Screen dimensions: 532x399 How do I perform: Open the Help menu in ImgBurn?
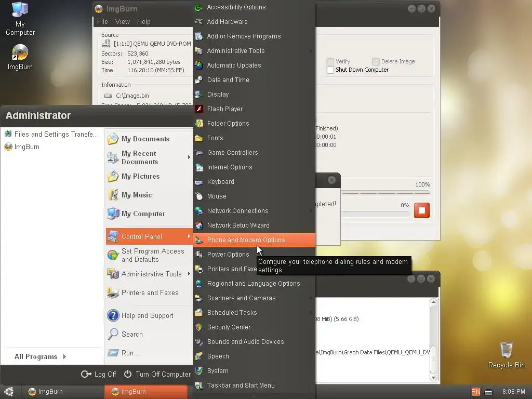(143, 21)
